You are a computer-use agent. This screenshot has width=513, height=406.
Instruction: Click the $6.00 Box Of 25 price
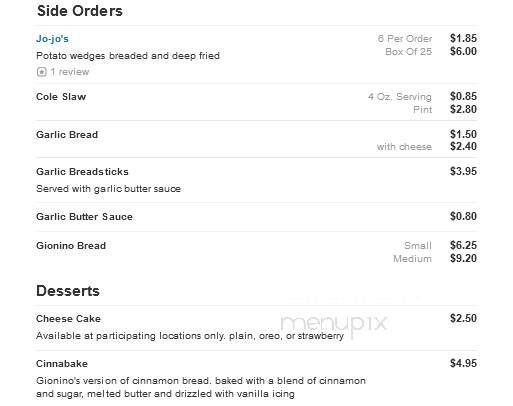tap(463, 51)
